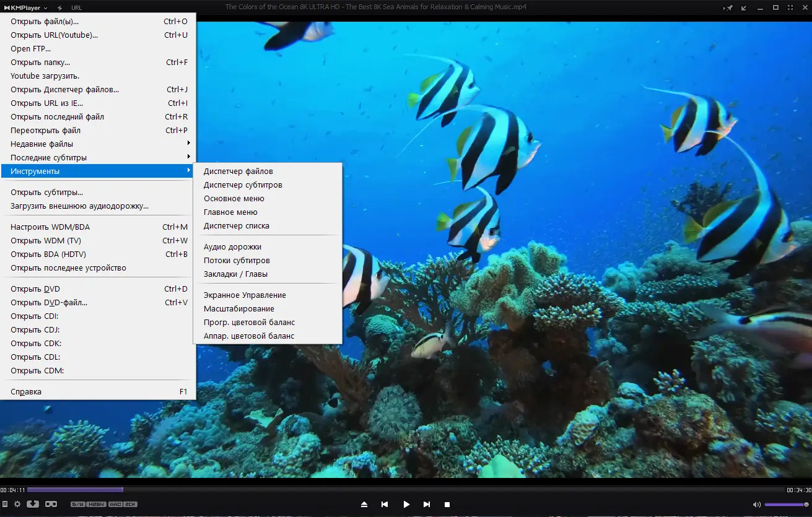Play the video

[x=406, y=505]
